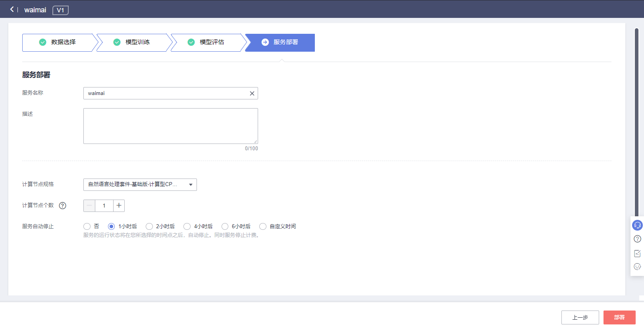Open the customer service headset icon
Viewport: 644px width, 330px height.
pyautogui.click(x=637, y=225)
